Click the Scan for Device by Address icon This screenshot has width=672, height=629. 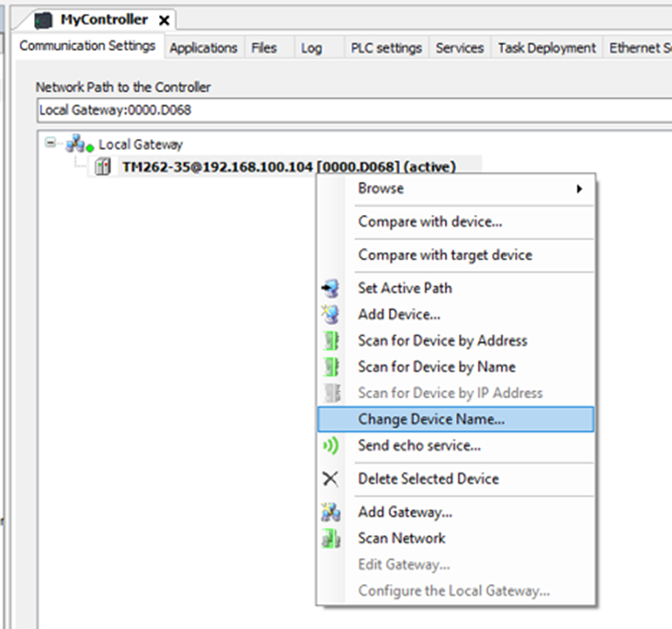331,341
